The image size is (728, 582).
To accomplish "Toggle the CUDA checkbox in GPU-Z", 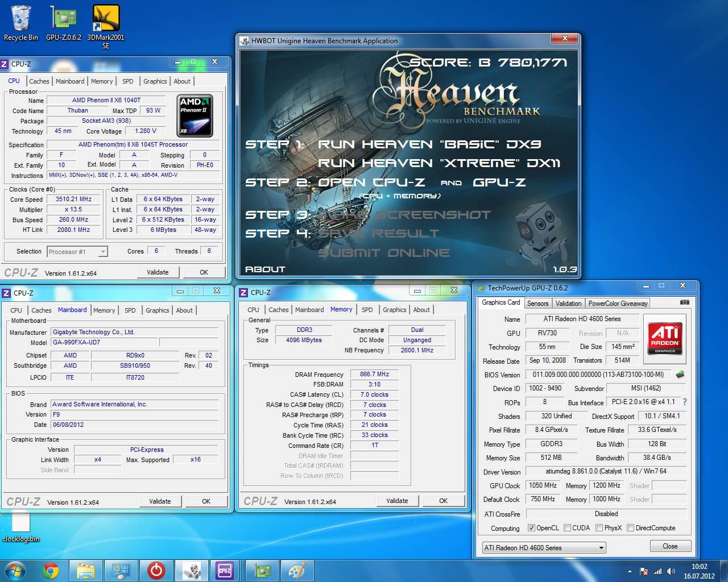I will [x=567, y=528].
